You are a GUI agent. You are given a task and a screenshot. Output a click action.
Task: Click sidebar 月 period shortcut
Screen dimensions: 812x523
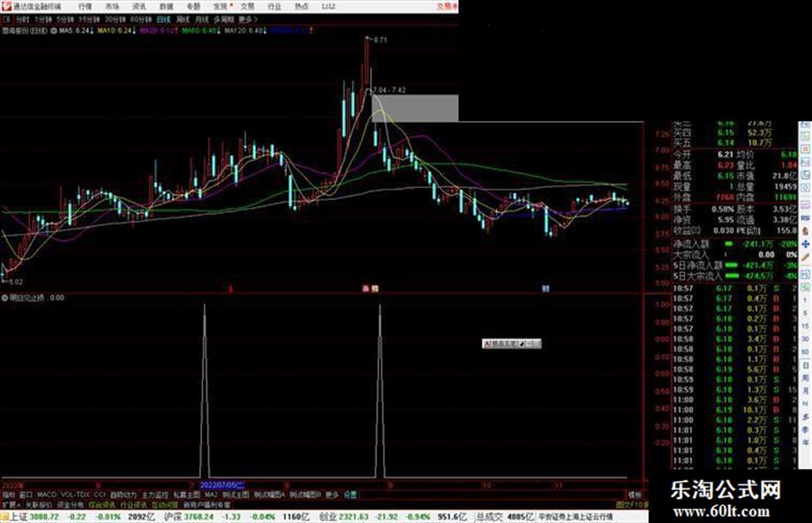805,391
